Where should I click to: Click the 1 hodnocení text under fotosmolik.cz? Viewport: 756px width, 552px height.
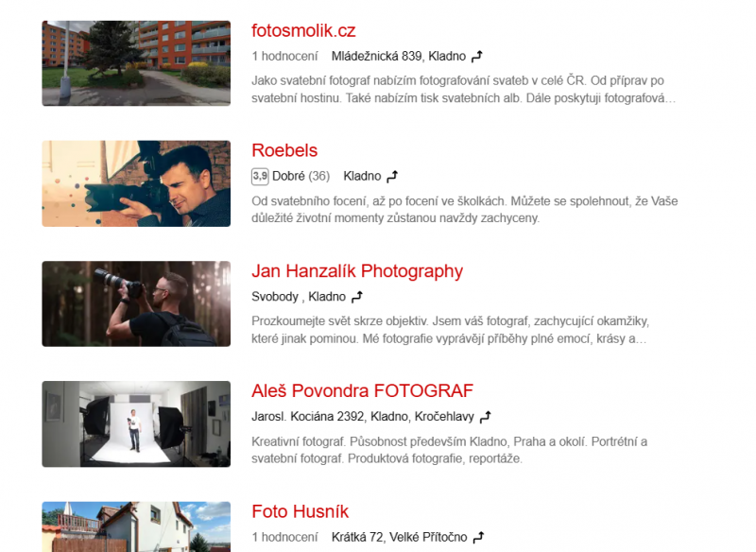[x=284, y=57]
